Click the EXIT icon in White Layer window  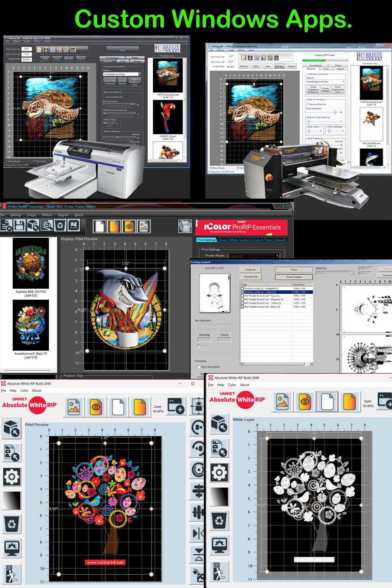coord(219,571)
